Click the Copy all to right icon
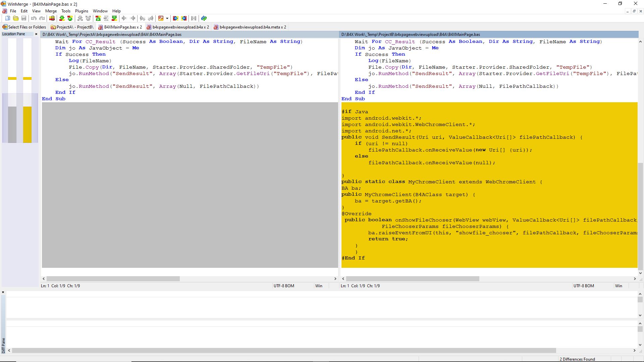The image size is (644, 362). (175, 18)
